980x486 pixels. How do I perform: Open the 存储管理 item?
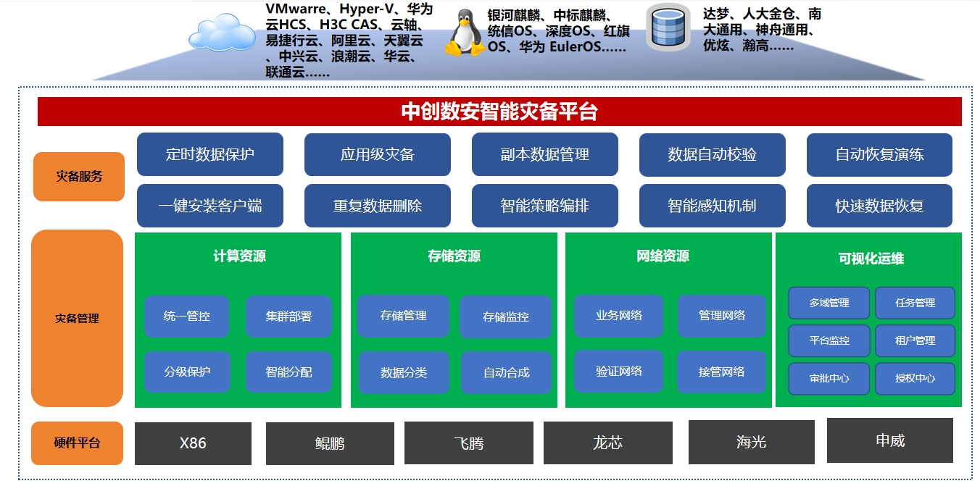404,316
